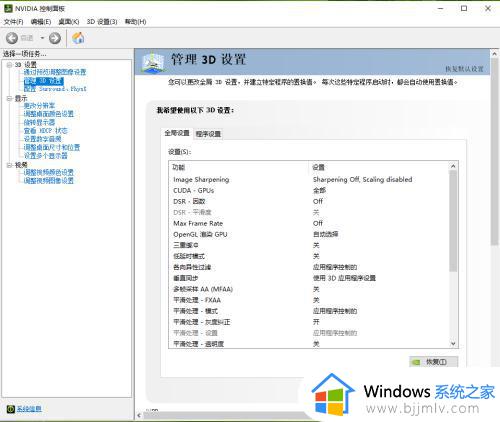The image size is (500, 422).
Task: Click the Off value for Max Frame Rate
Action: tap(318, 223)
